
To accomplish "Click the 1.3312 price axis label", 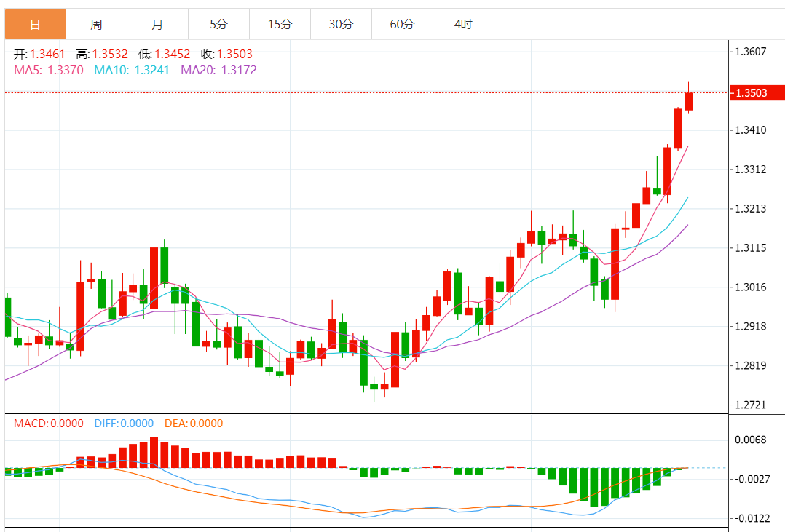I will point(751,169).
